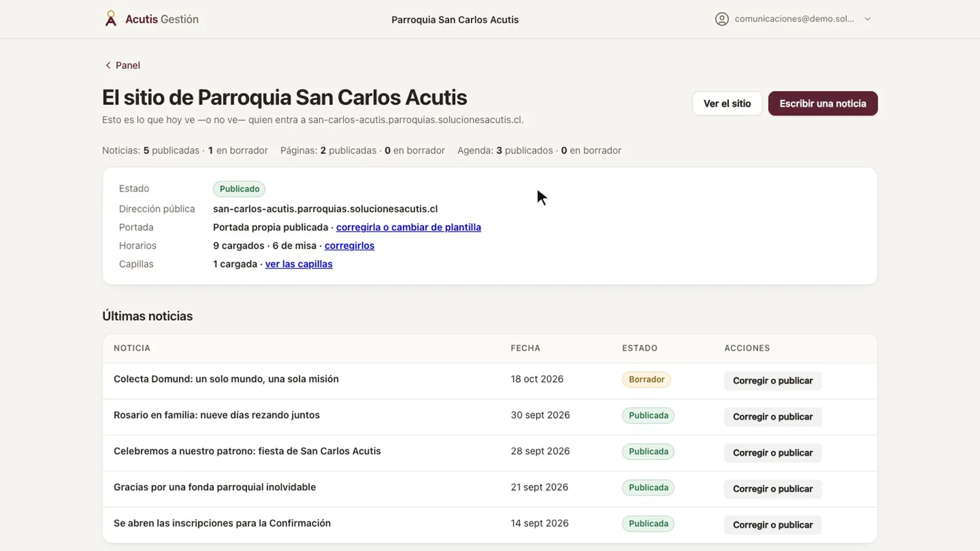Go back using the Panel chevron arrow
Viewport: 980px width, 551px height.
(108, 66)
